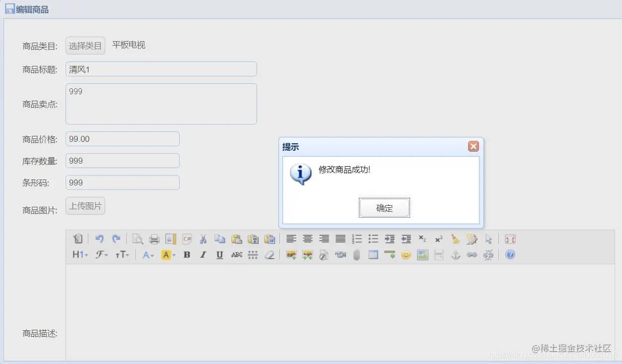
Task: Insert an anchor with anchor icon
Action: pos(455,255)
